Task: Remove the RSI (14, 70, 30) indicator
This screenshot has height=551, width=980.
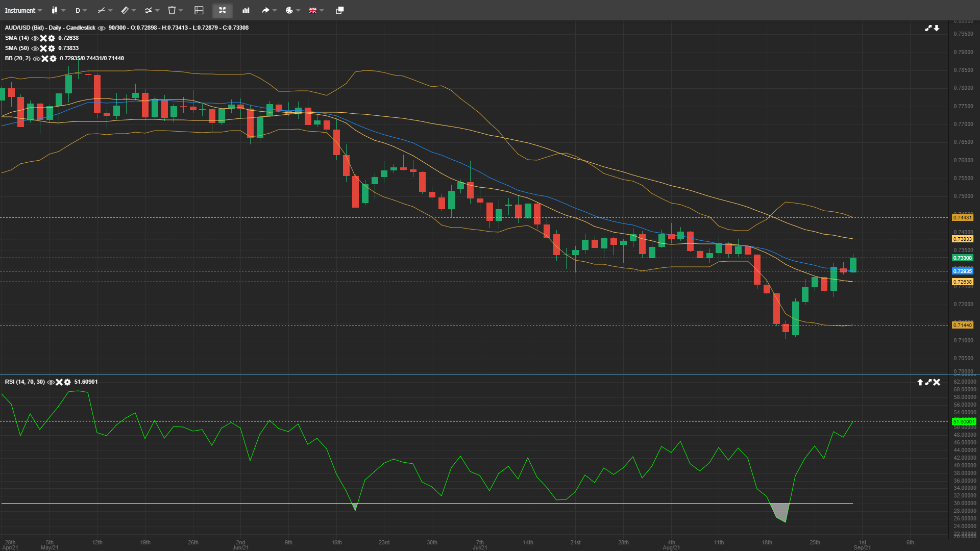Action: coord(59,382)
